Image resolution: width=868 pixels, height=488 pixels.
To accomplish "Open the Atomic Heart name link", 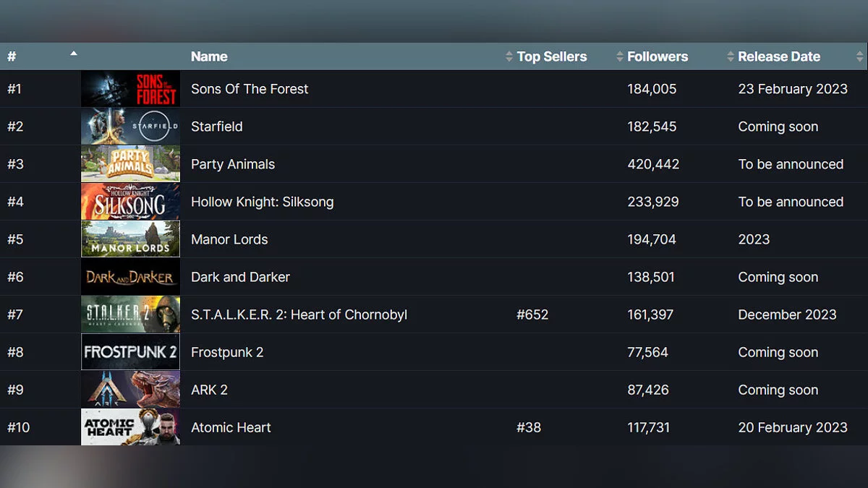I will click(x=231, y=427).
